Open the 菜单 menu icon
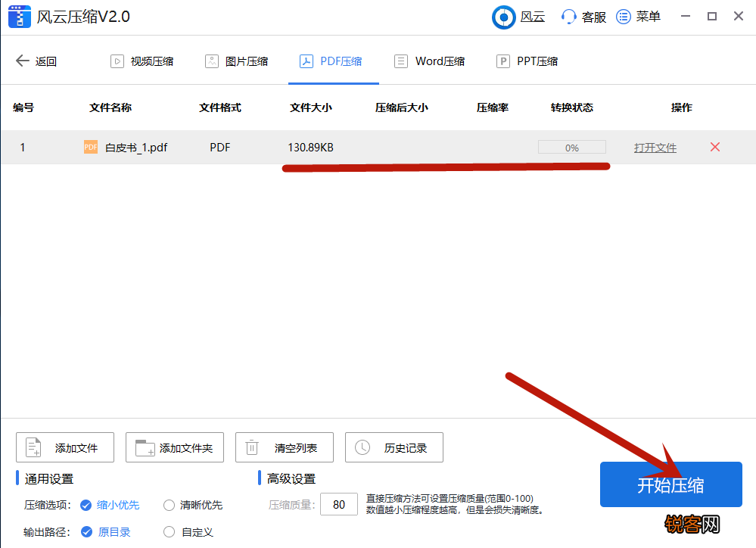Image resolution: width=756 pixels, height=548 pixels. 624,17
